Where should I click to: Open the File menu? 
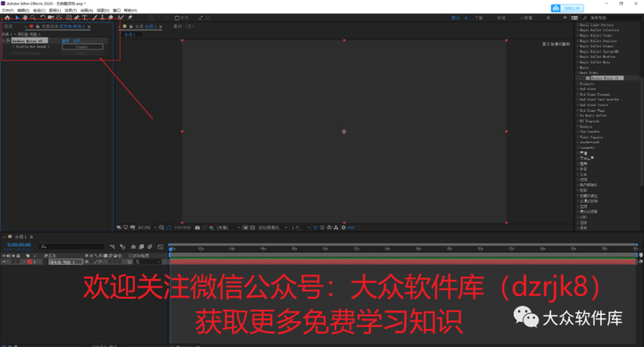pos(8,10)
